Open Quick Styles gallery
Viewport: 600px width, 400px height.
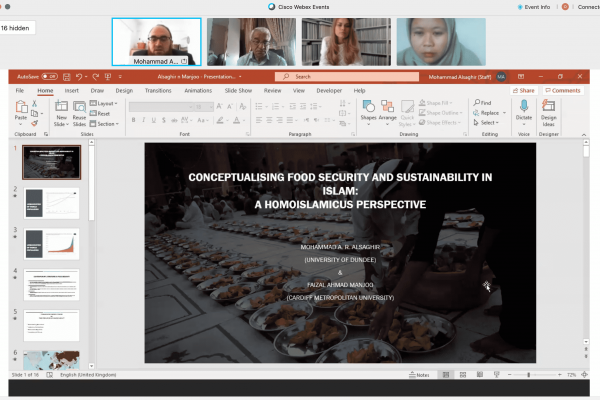pos(407,113)
